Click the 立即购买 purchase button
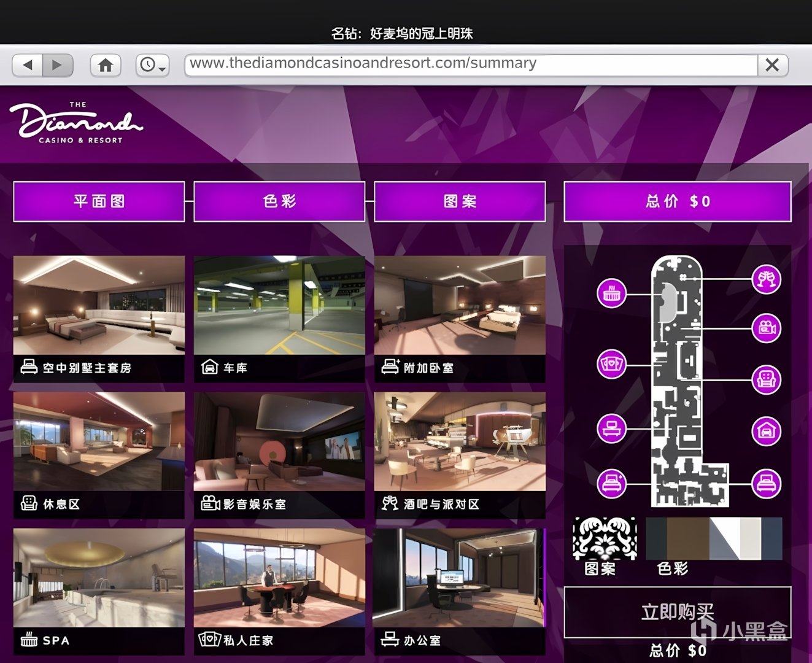Viewport: 812px width, 663px height. pos(678,612)
